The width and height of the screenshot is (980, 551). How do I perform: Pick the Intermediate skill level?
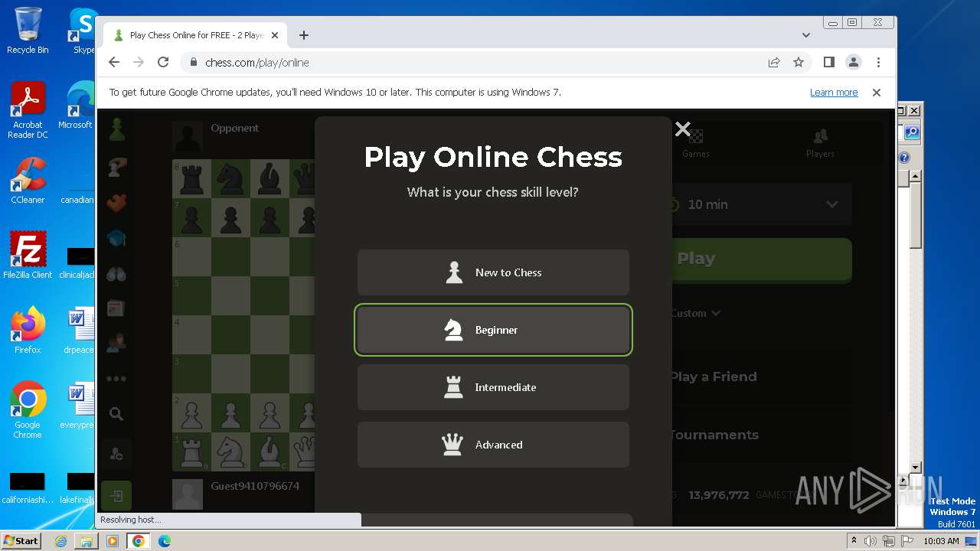click(x=493, y=387)
